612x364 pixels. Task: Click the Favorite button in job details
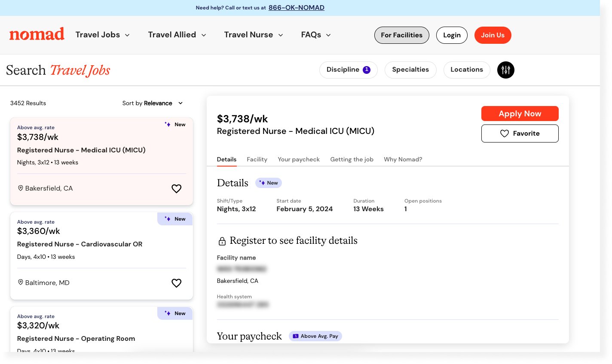tap(520, 133)
